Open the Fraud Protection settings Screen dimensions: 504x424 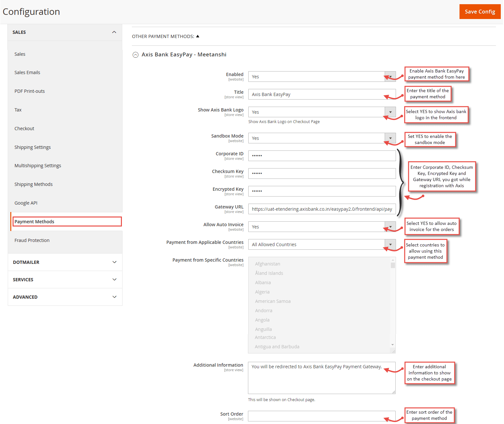pos(32,240)
